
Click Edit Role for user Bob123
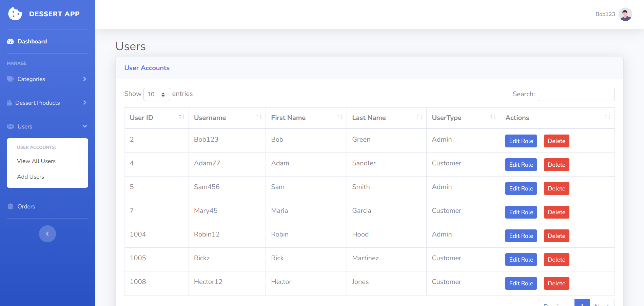[x=521, y=141]
